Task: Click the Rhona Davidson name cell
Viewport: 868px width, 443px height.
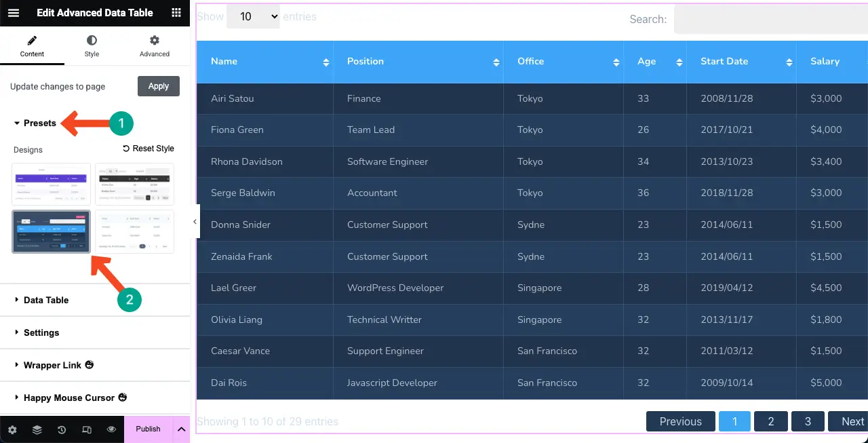Action: pyautogui.click(x=264, y=161)
